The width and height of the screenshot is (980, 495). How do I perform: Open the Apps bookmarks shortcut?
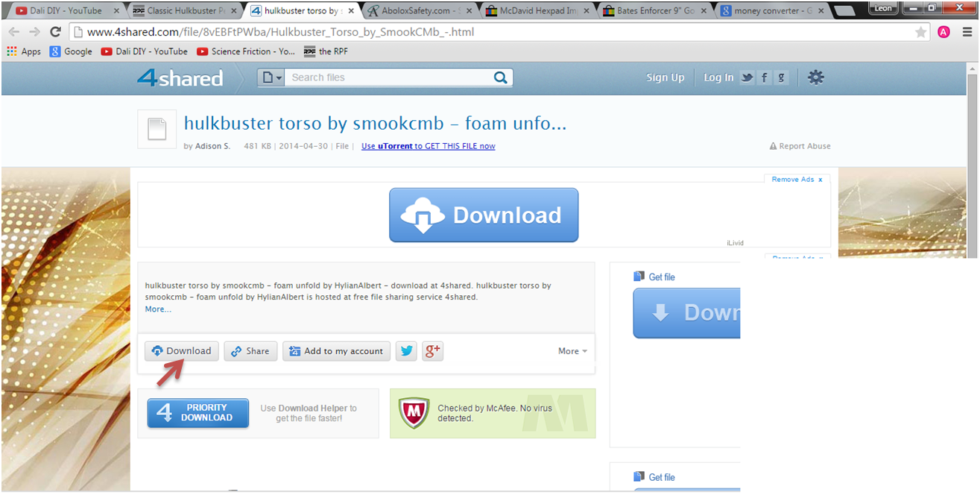click(x=24, y=51)
